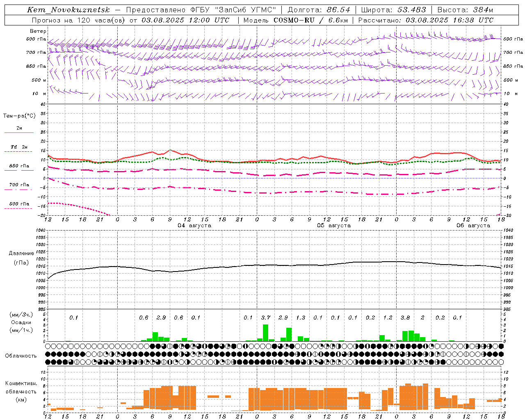
Task: Click the '500 м' wind level label on left
Action: [x=39, y=80]
